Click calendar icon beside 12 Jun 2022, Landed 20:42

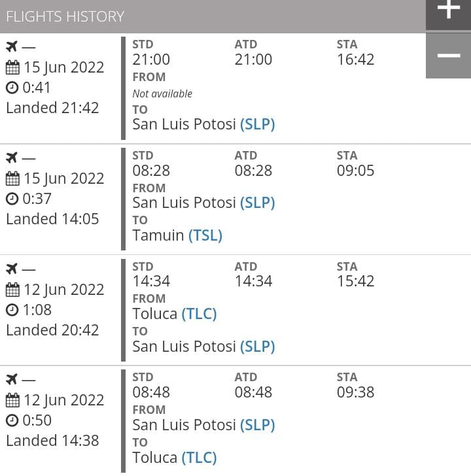click(12, 290)
